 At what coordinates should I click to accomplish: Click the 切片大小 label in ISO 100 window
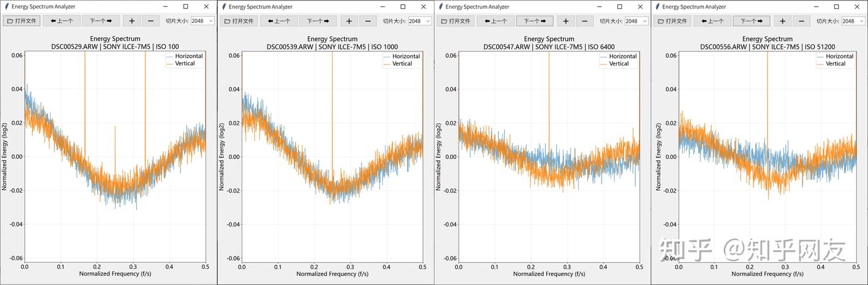[x=177, y=20]
